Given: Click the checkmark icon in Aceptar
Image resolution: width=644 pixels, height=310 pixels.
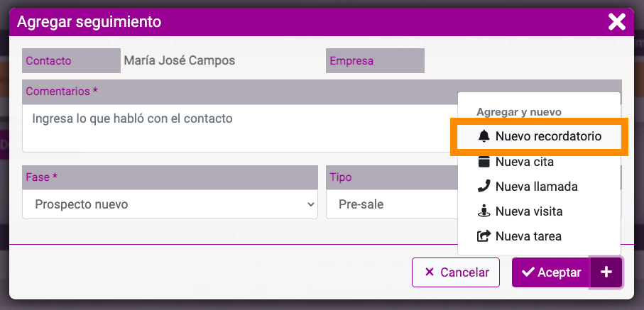Looking at the screenshot, I should (x=528, y=272).
